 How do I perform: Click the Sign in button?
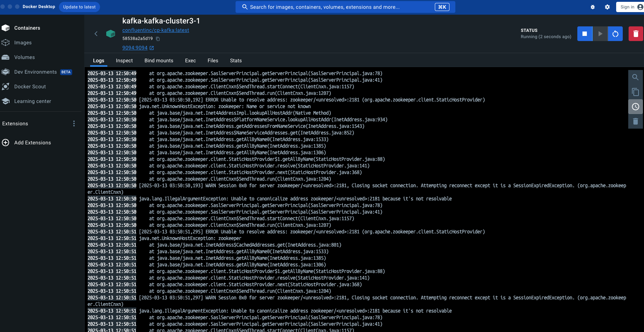coord(630,7)
